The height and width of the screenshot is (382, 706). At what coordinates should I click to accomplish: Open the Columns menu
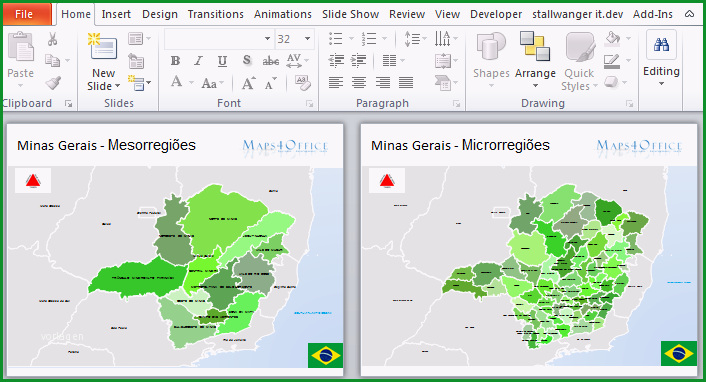(x=389, y=60)
